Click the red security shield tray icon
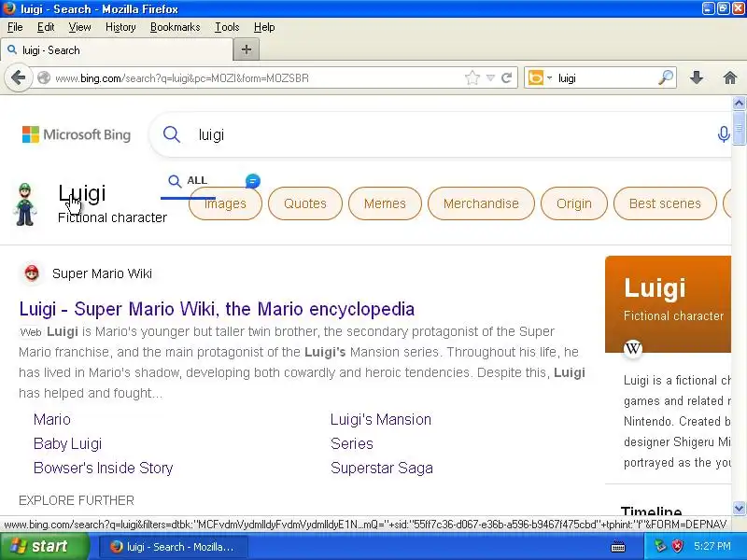This screenshot has width=747, height=560. pos(677,546)
